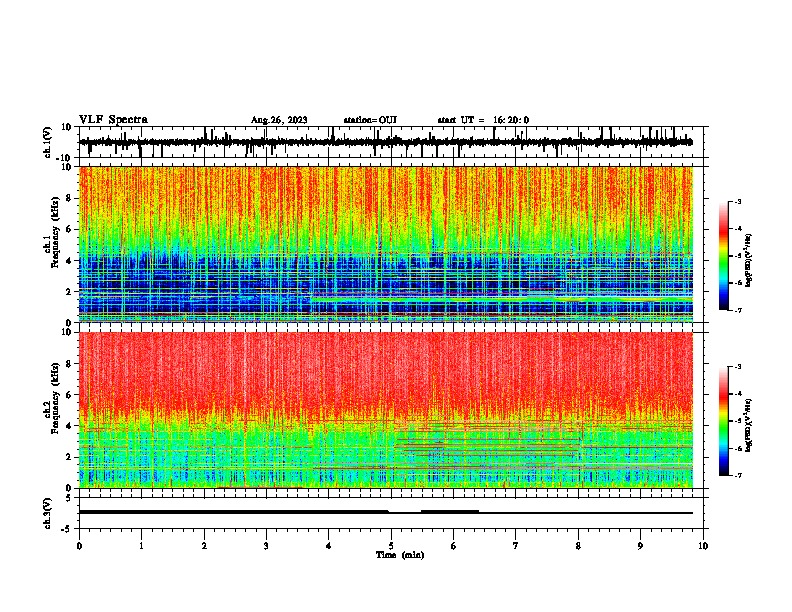The image size is (792, 612).
Task: Click inside the ch.1 spectrogram panel
Action: tap(385, 244)
